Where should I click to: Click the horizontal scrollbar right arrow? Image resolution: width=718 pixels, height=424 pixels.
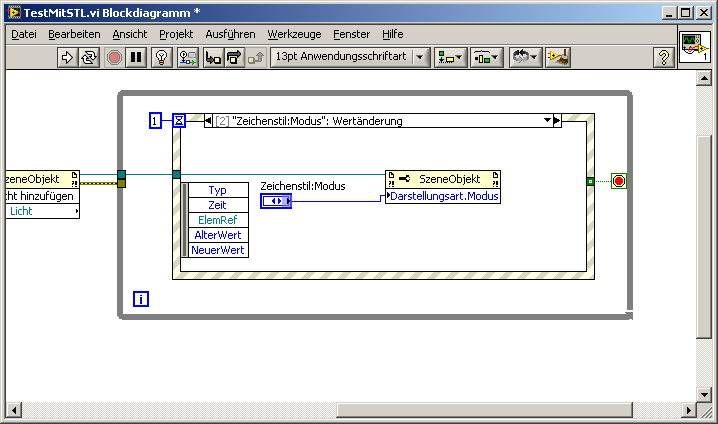click(688, 410)
